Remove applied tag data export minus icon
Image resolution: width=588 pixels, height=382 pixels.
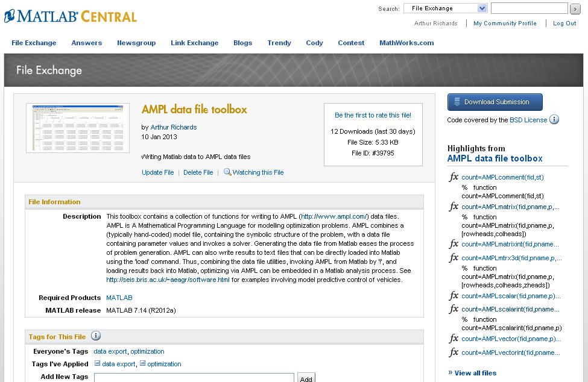(x=97, y=363)
